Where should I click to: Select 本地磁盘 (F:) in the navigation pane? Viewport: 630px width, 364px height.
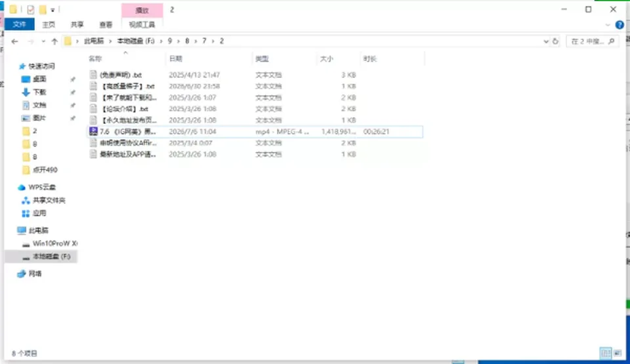click(51, 256)
